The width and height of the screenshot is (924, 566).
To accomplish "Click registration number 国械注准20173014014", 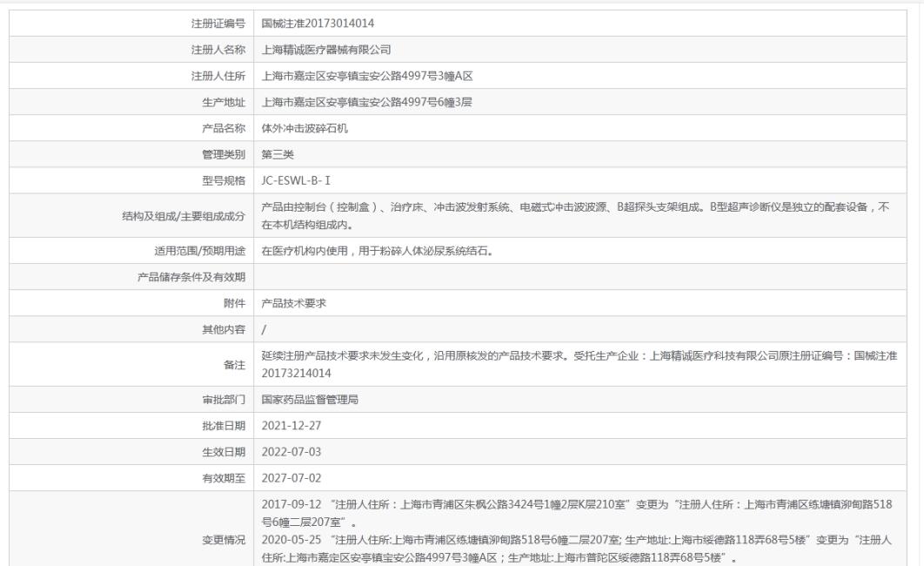I will tap(318, 24).
